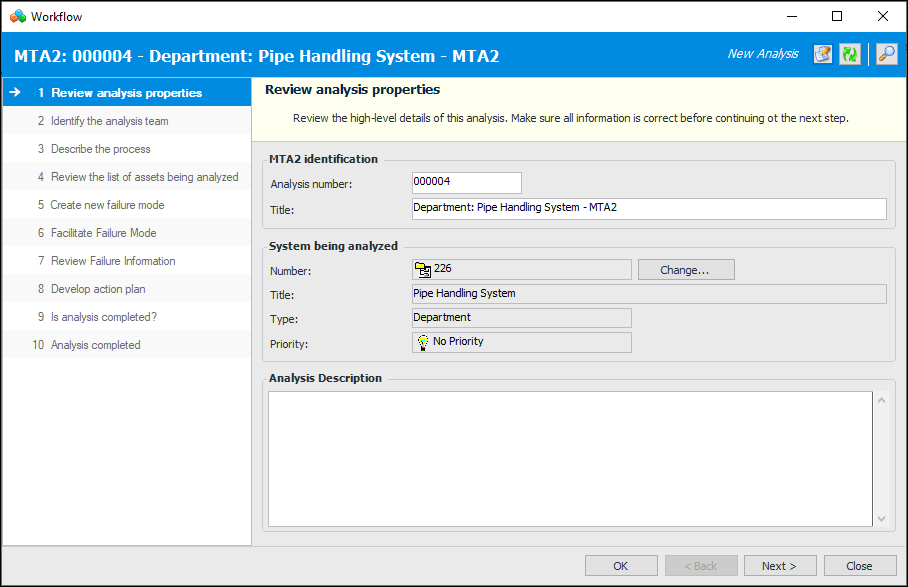Select step 1 Review analysis properties

(126, 93)
